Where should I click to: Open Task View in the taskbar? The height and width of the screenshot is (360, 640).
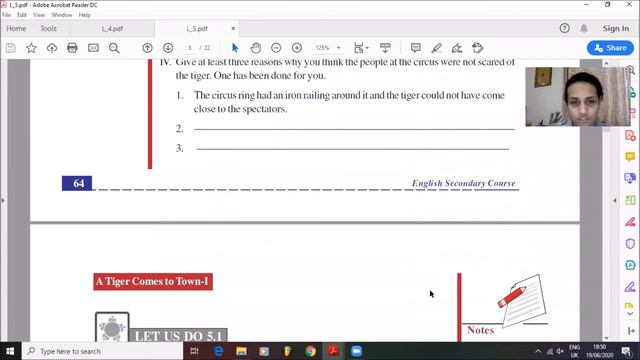[194, 351]
